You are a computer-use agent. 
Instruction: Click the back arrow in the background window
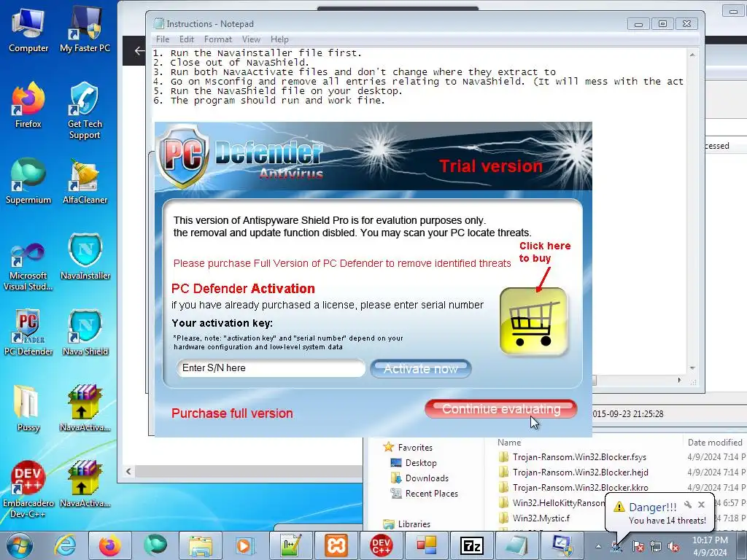[x=139, y=50]
